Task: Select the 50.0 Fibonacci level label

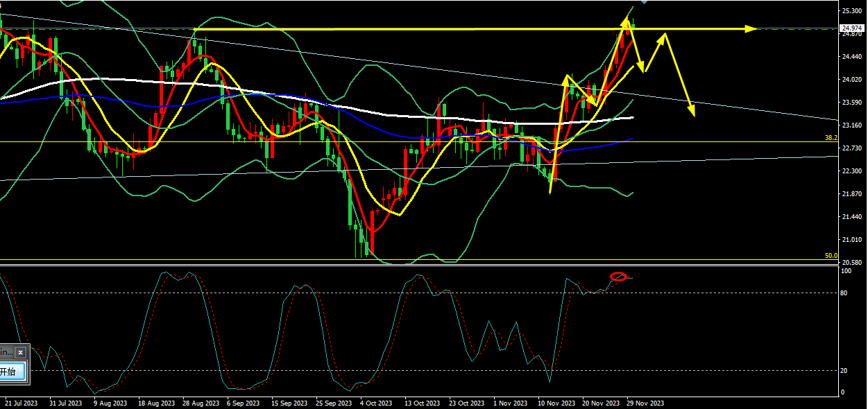Action: [831, 256]
